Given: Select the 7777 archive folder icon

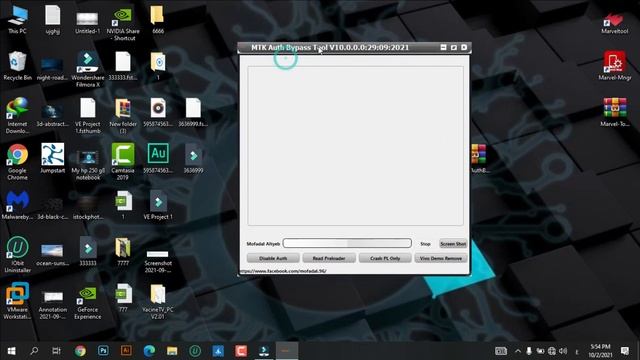Looking at the screenshot, I should [x=123, y=251].
